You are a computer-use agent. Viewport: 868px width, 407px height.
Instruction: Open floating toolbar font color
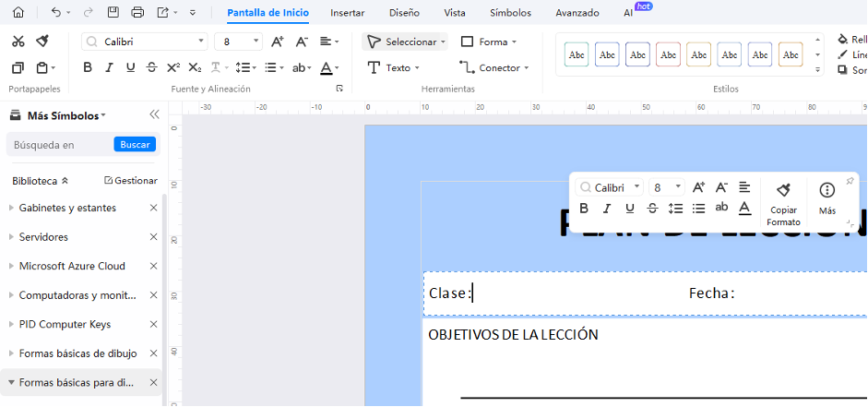[x=745, y=209]
